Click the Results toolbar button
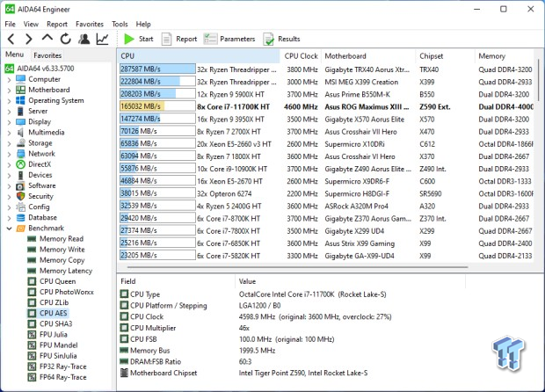 [281, 39]
